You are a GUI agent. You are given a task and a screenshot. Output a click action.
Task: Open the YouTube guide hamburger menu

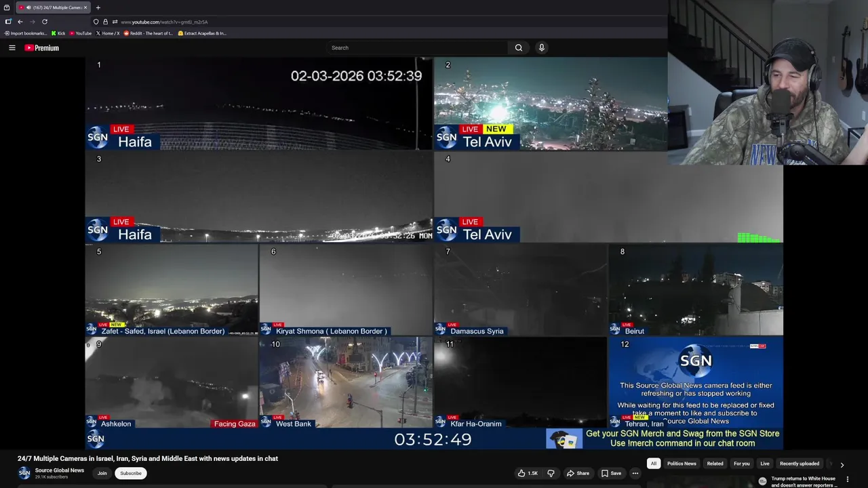(x=12, y=47)
